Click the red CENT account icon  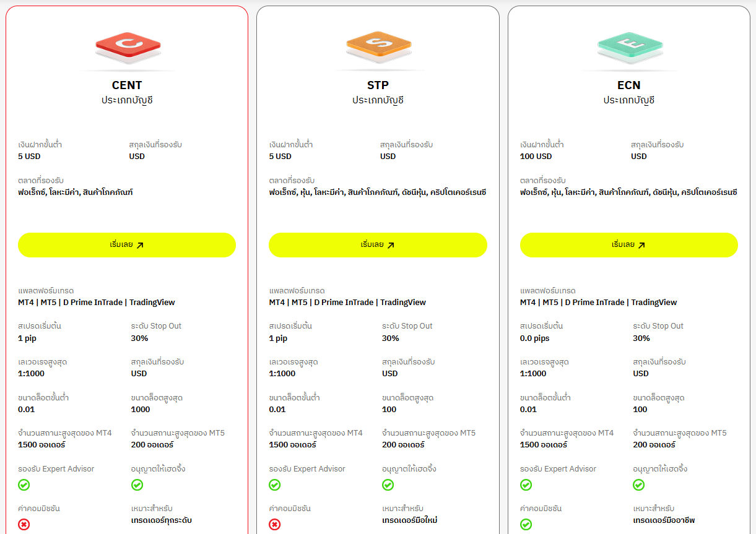pos(127,47)
